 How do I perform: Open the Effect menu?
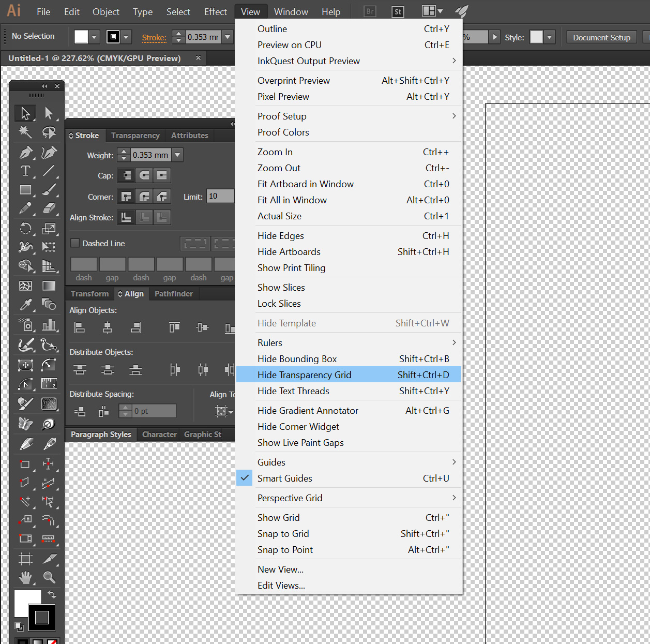coord(216,11)
